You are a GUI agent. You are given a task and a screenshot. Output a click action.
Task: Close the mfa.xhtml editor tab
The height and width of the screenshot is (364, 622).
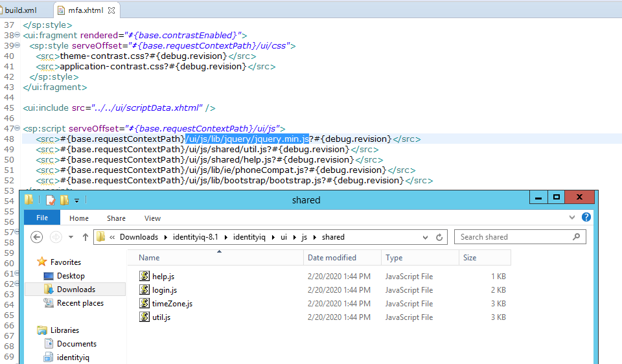tap(111, 11)
